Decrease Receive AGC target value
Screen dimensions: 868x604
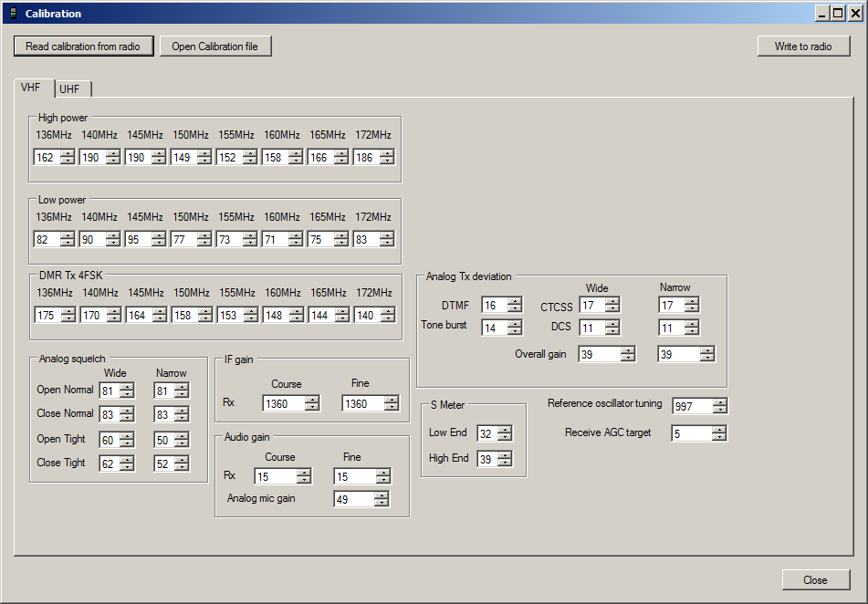coord(719,437)
